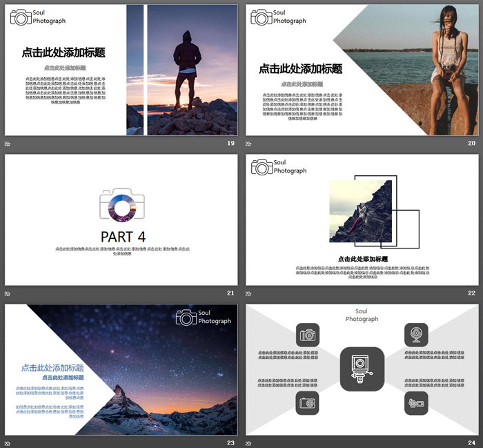Select the slide with the framed rock climber photo
The height and width of the screenshot is (448, 483).
362,220
